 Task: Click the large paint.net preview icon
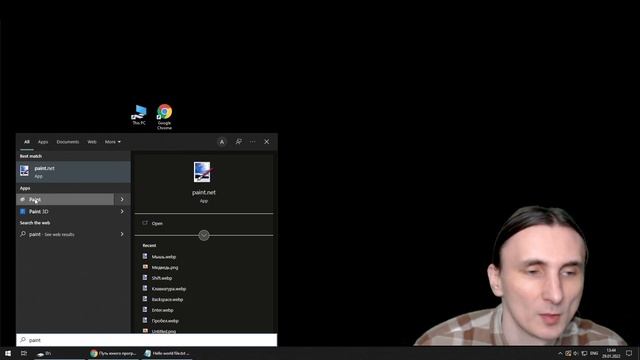[202, 172]
